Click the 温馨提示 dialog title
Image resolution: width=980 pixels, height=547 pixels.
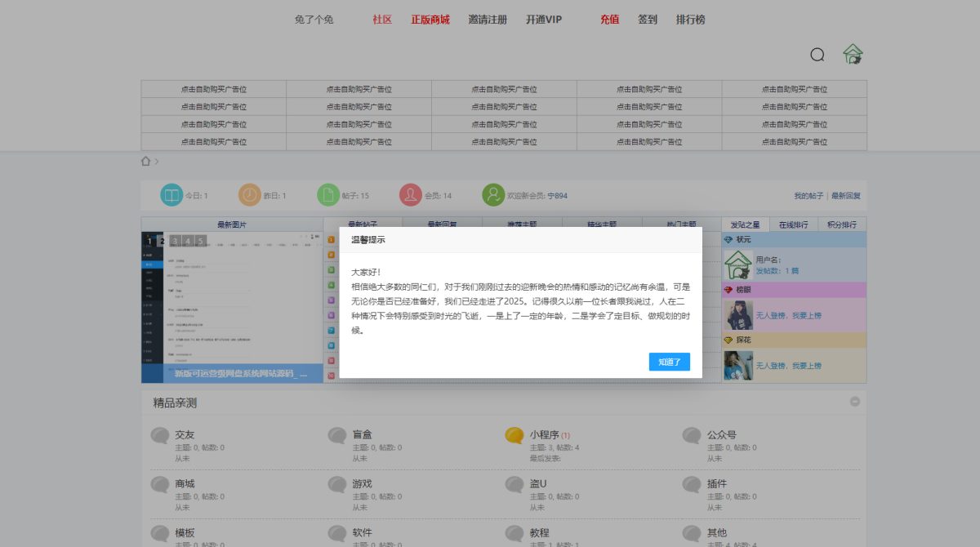(x=368, y=240)
